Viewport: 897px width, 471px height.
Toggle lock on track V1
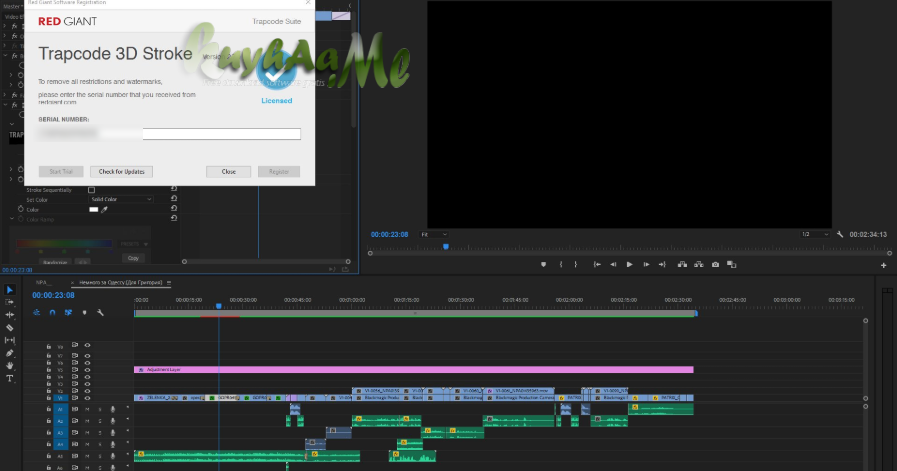49,398
